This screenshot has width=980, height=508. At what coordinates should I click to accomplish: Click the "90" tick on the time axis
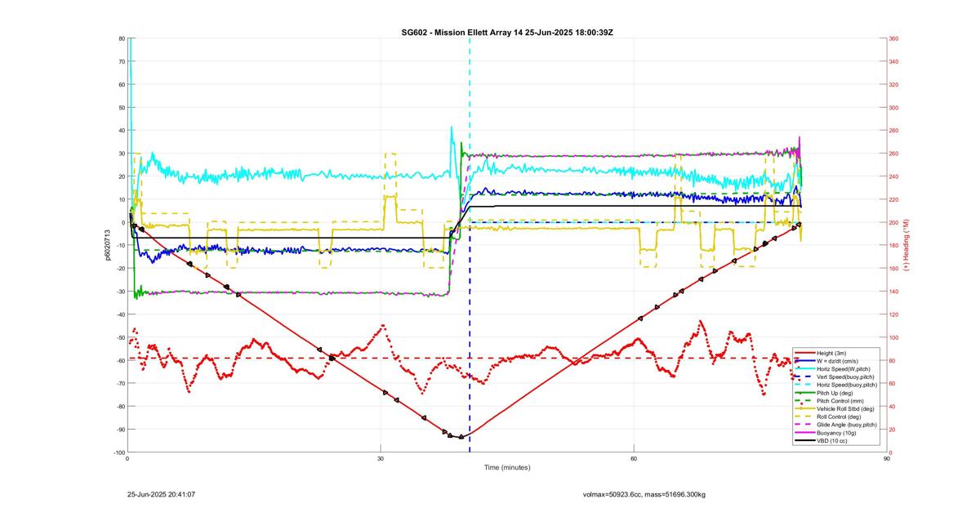pyautogui.click(x=886, y=459)
